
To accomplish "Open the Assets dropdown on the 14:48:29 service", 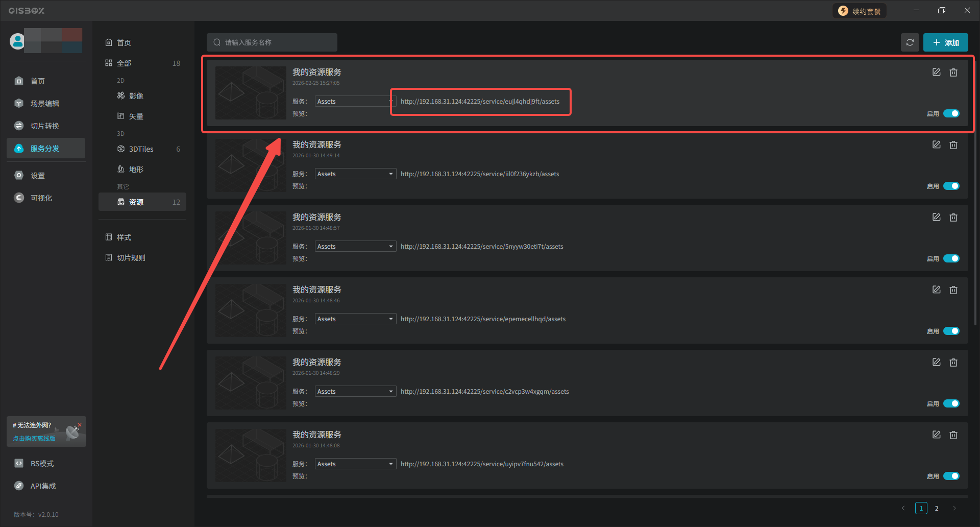I will coord(355,392).
